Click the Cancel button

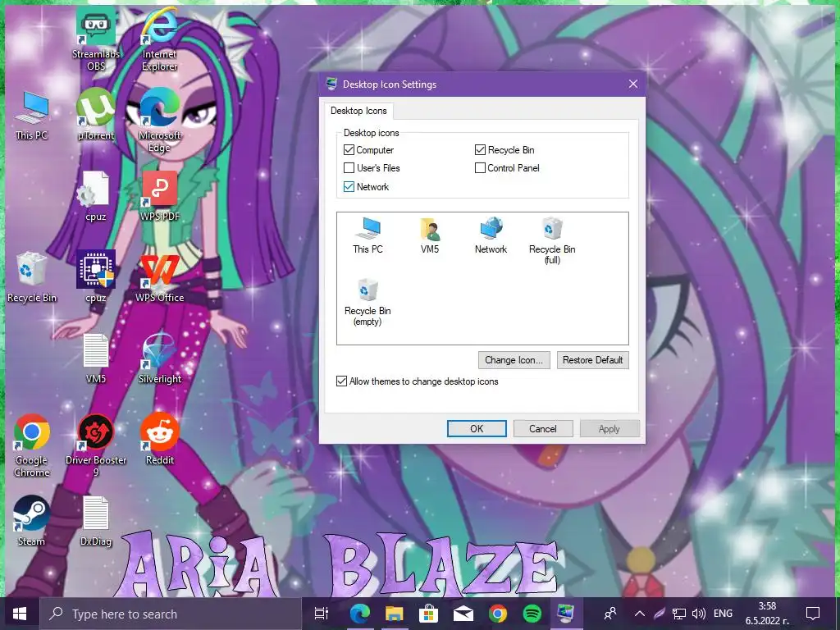click(543, 428)
